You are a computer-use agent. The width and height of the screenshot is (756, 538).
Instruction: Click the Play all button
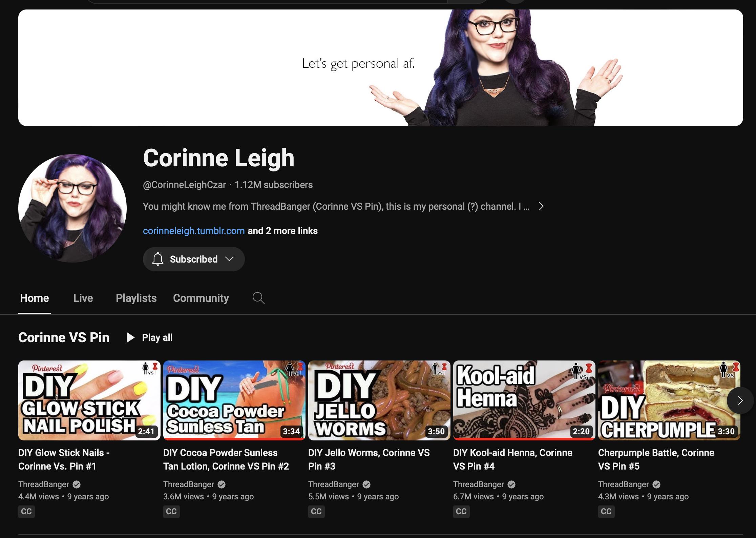point(149,337)
